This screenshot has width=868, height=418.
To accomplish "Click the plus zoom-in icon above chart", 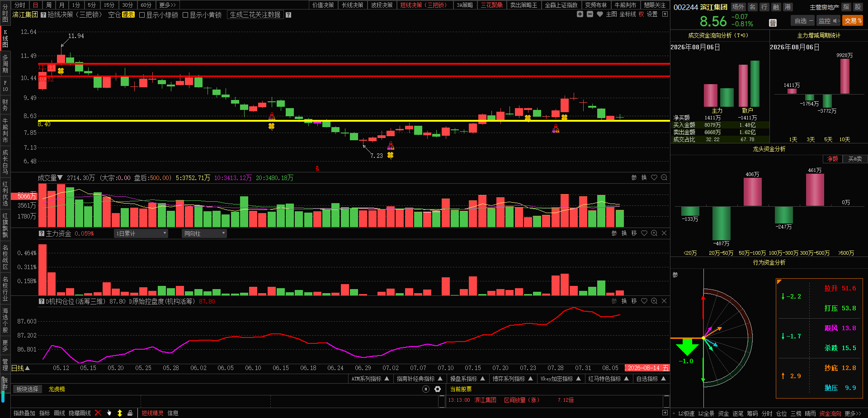I will (580, 14).
